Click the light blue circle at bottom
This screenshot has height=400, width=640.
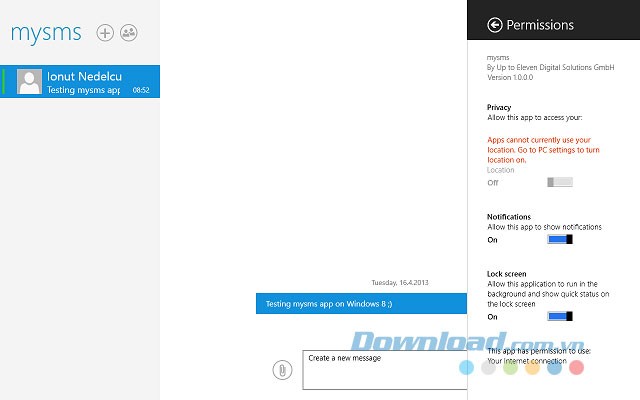tap(466, 368)
